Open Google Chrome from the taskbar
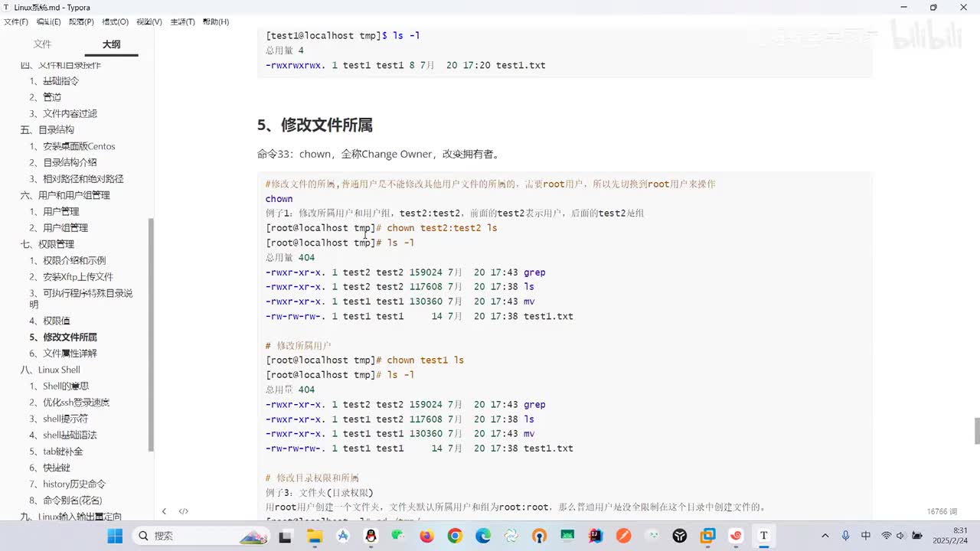 pos(455,536)
